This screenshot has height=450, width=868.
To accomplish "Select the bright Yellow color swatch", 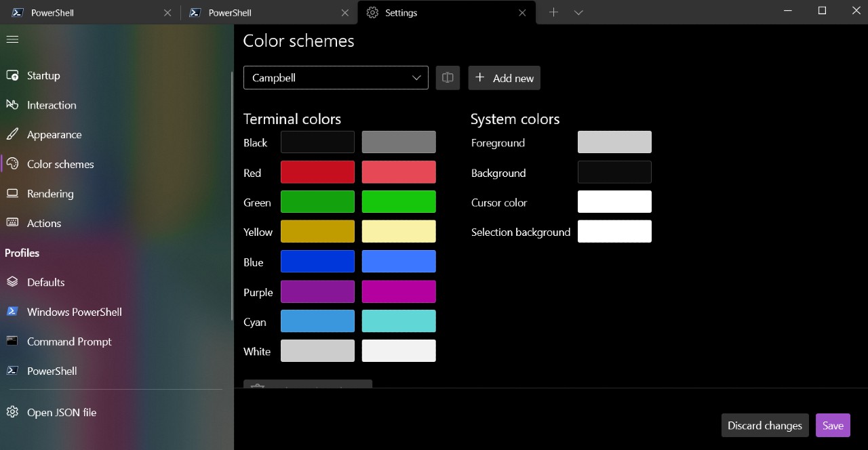I will (399, 232).
